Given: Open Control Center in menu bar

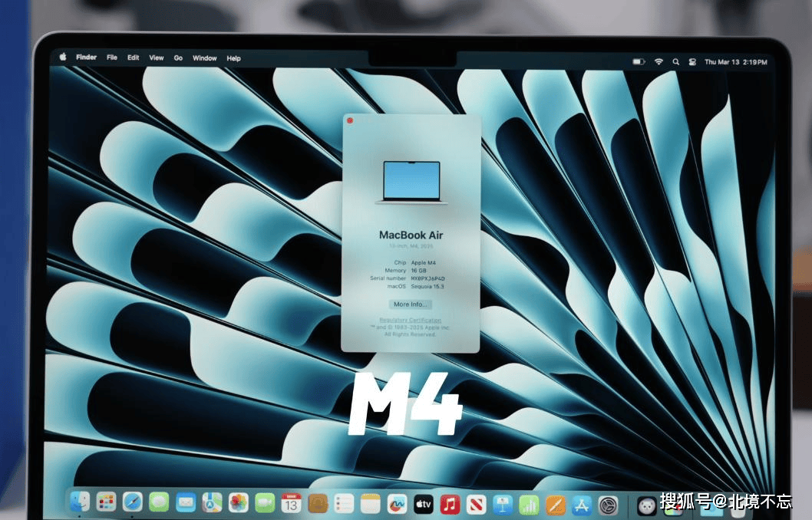Looking at the screenshot, I should coord(692,61).
